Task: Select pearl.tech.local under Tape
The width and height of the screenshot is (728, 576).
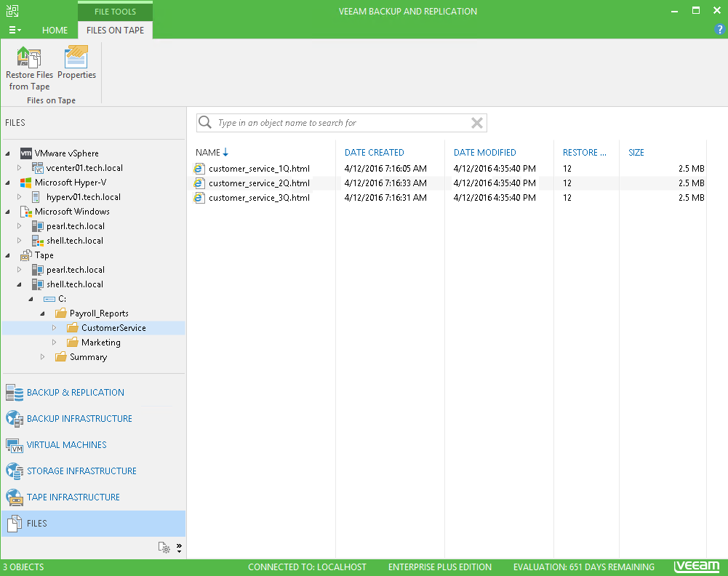Action: [75, 270]
